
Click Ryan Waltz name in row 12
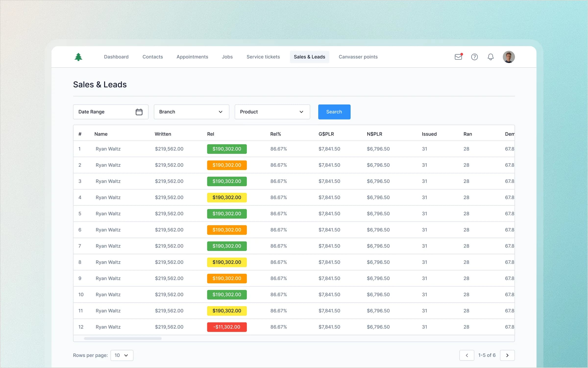tap(108, 327)
